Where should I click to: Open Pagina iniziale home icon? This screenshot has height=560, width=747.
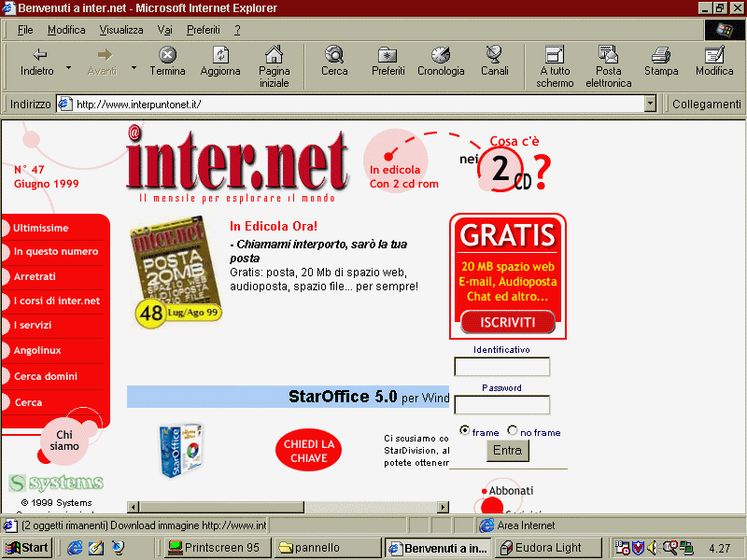[274, 66]
